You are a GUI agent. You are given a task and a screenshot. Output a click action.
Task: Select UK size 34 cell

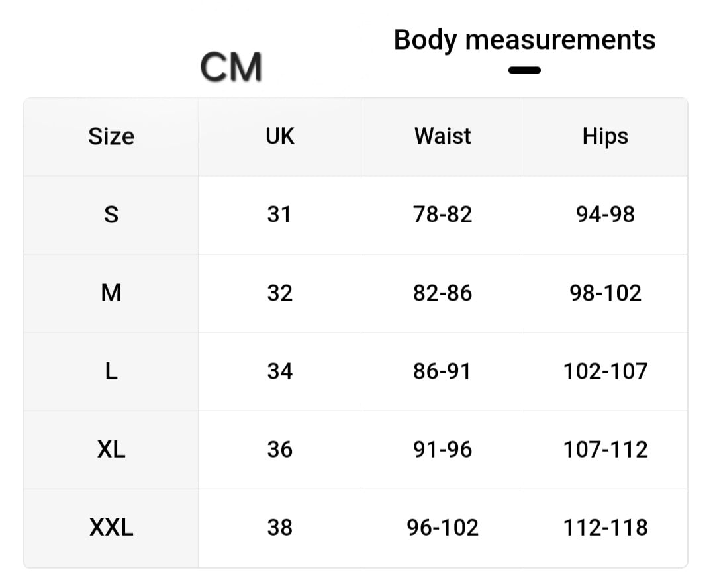click(x=279, y=371)
